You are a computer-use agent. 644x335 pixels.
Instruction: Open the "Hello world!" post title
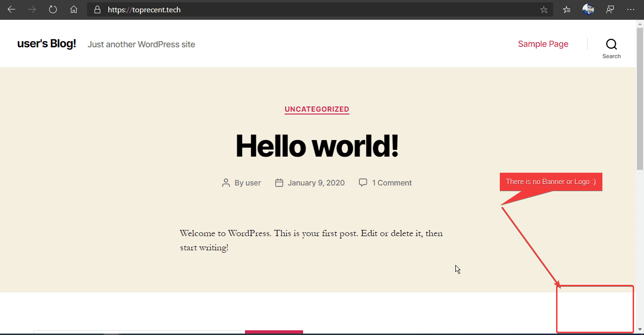(x=317, y=145)
